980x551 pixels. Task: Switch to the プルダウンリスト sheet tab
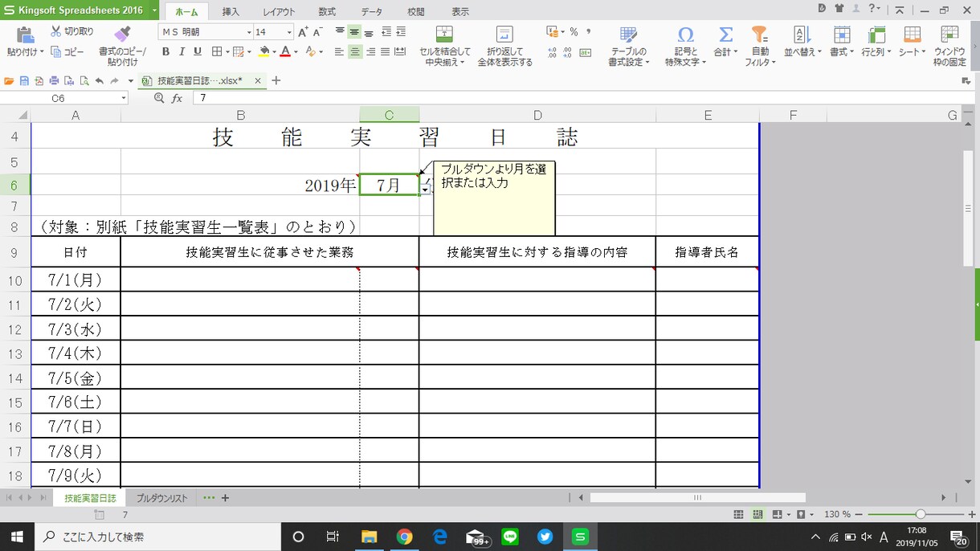tap(161, 498)
